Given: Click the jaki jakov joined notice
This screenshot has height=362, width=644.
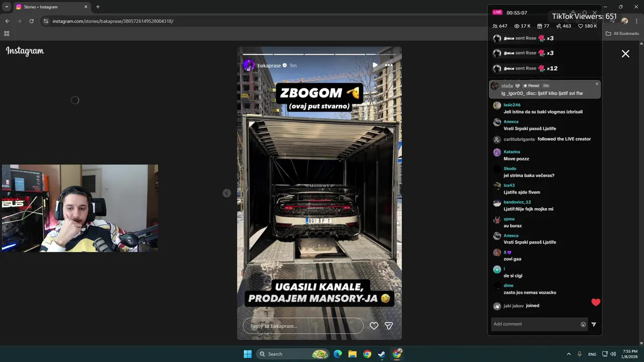Looking at the screenshot, I should [x=516, y=306].
